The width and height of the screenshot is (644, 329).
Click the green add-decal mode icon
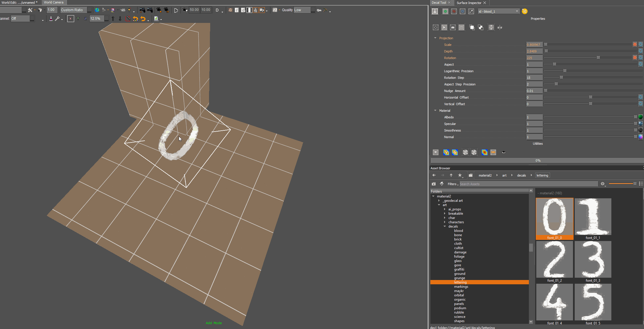click(445, 11)
